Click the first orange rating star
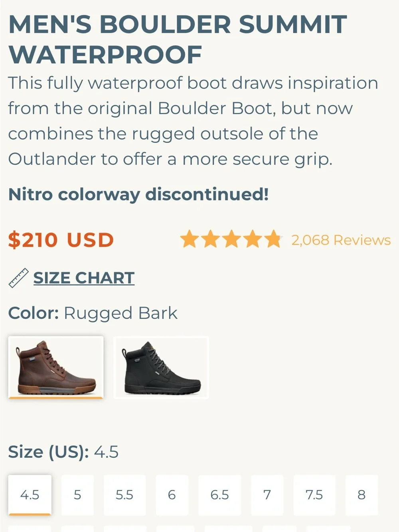Image resolution: width=399 pixels, height=532 pixels. (190, 239)
